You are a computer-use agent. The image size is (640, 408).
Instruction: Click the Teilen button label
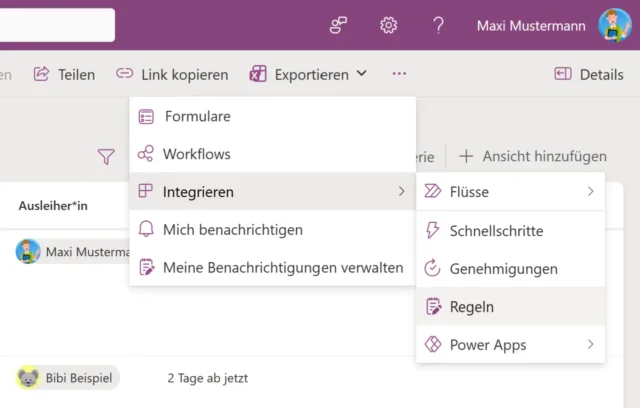76,75
